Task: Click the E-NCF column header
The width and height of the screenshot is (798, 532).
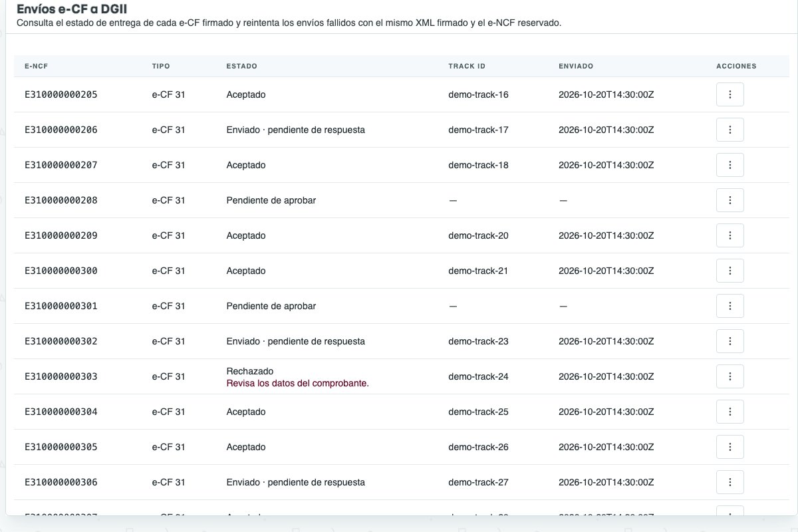Action: point(37,66)
